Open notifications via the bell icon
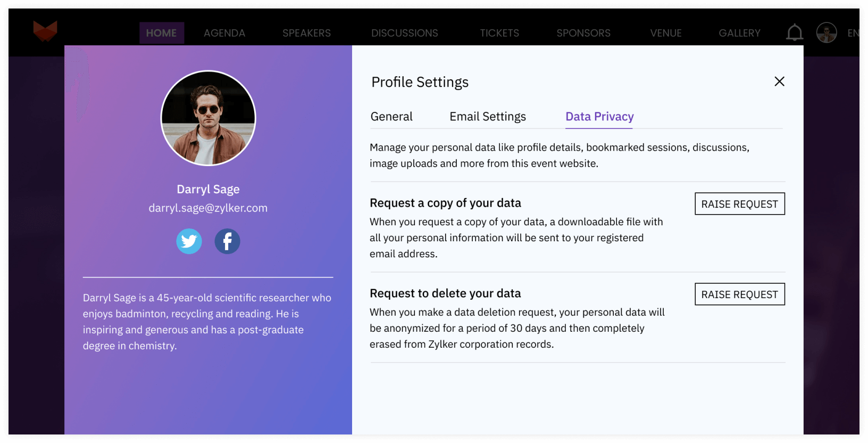This screenshot has width=868, height=443. pos(794,32)
